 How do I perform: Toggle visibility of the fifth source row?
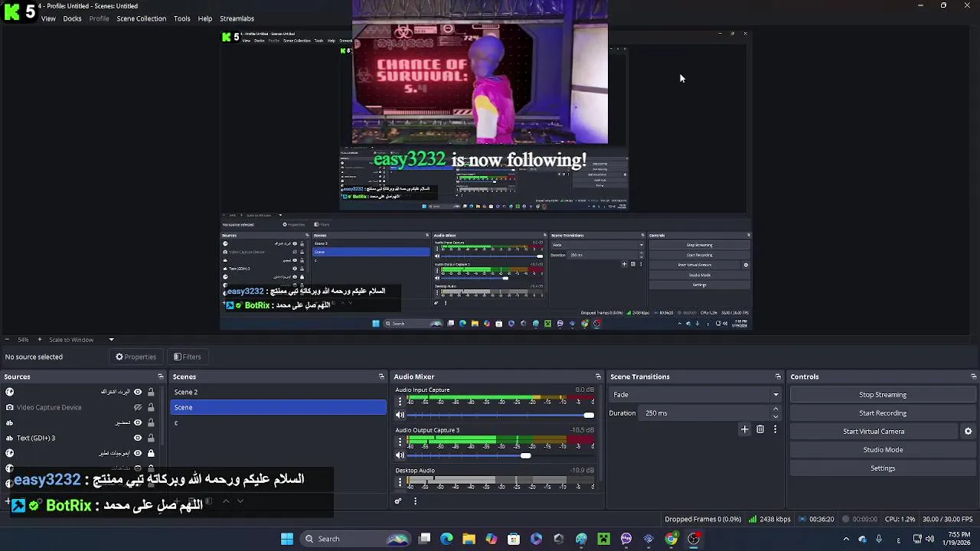(138, 453)
